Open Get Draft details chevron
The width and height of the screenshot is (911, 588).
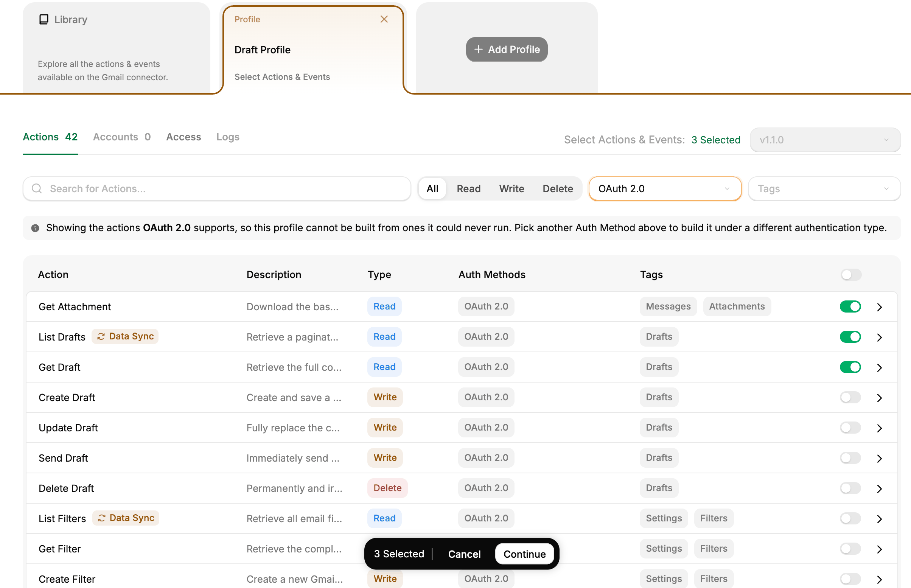[879, 367]
